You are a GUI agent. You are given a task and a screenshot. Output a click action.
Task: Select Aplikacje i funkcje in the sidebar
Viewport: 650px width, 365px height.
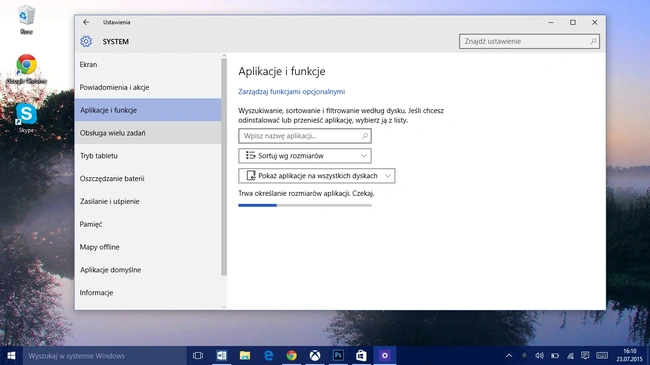[x=148, y=110]
